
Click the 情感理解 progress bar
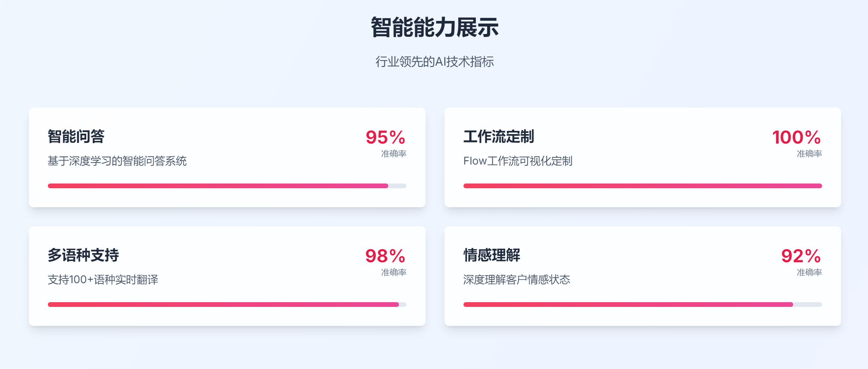[642, 305]
